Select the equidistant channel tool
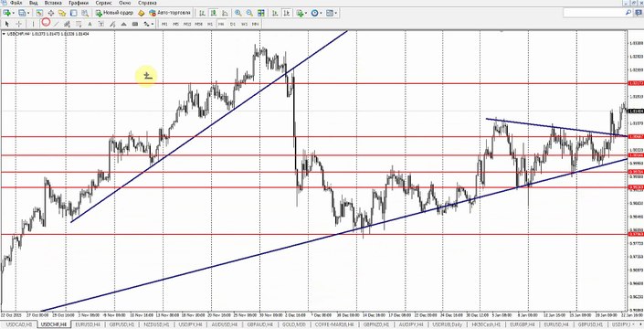 [67, 24]
